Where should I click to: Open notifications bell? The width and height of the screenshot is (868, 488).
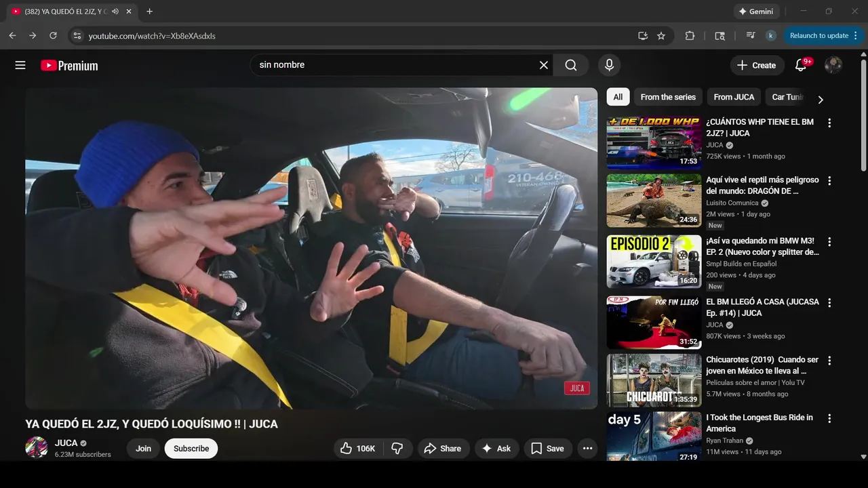coord(801,65)
